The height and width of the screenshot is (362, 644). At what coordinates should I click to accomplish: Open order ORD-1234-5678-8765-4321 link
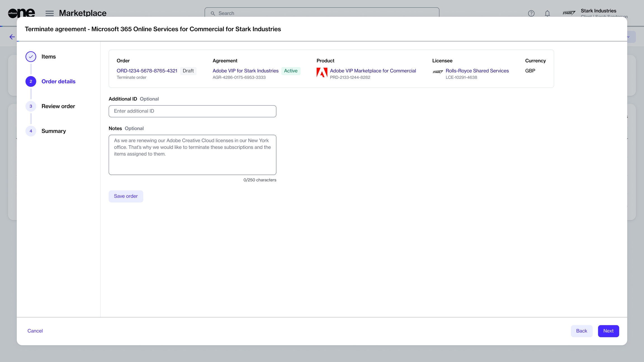pos(147,71)
